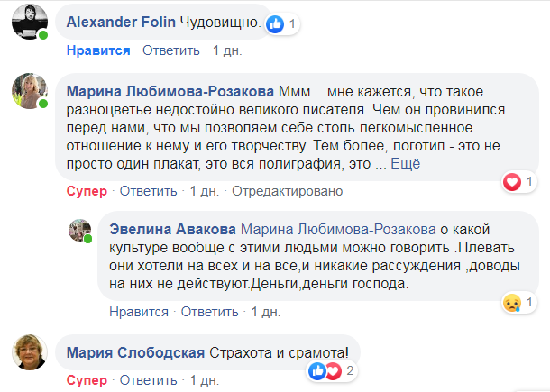Open Мария Слободская's profile name link
Image resolution: width=550 pixels, height=392 pixels.
coord(136,351)
